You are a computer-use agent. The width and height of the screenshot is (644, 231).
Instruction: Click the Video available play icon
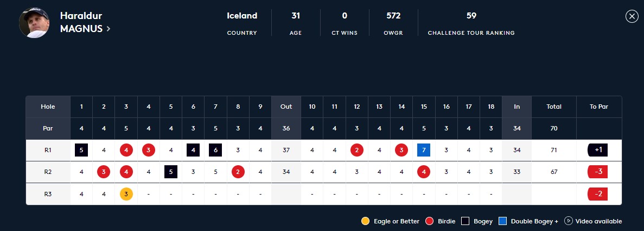coord(569,221)
